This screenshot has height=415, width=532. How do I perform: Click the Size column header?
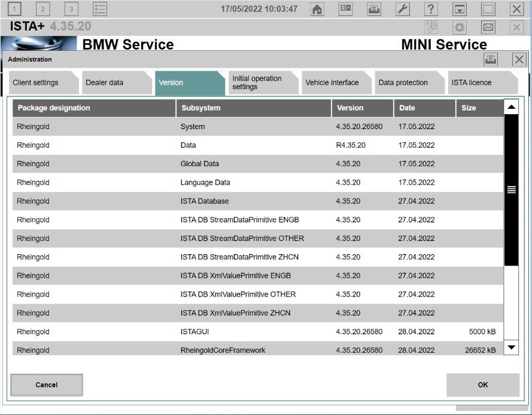[x=480, y=108]
